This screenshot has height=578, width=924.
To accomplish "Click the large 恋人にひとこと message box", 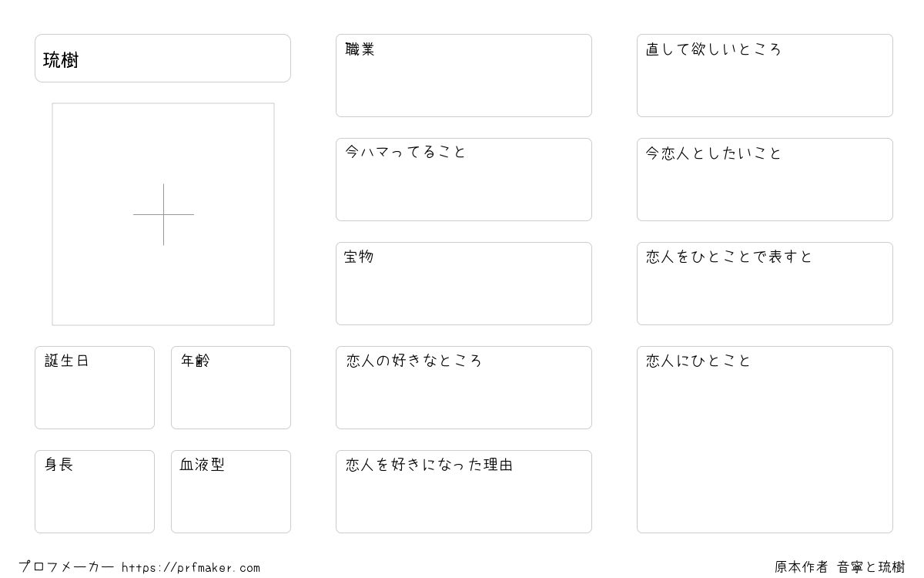I will (765, 439).
